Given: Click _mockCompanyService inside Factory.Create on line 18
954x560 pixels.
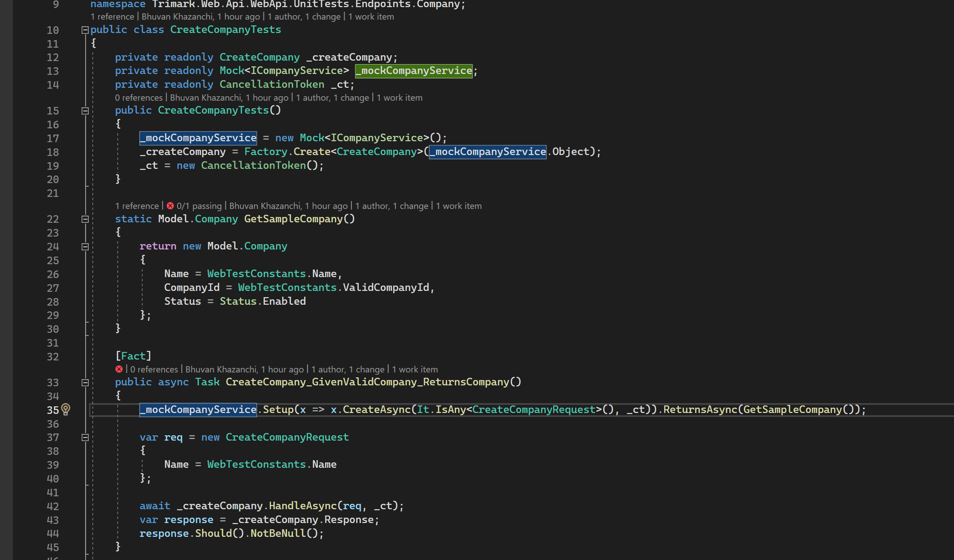Looking at the screenshot, I should pos(488,152).
